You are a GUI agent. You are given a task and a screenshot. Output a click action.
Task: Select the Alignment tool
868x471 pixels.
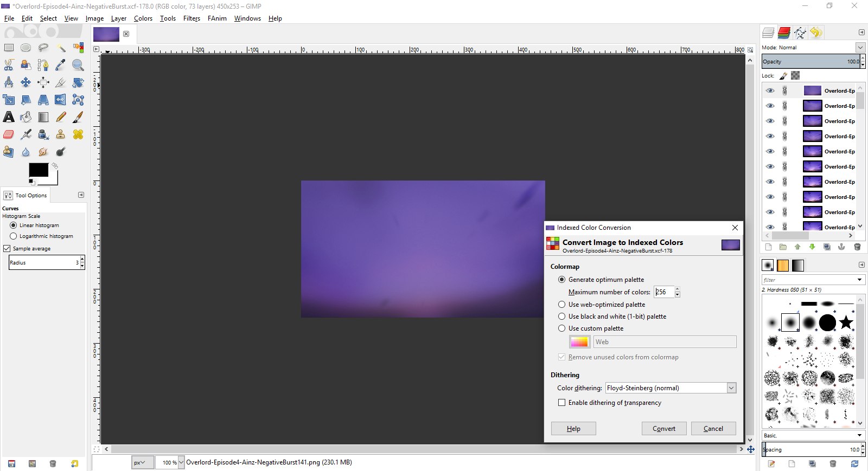click(43, 82)
